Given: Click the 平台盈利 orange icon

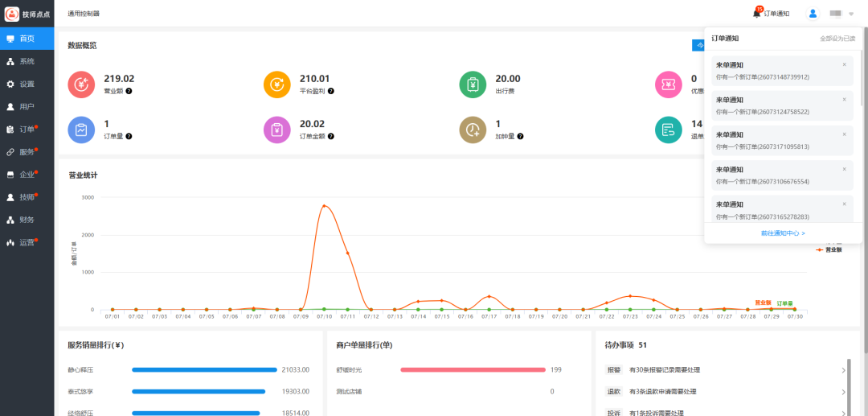Looking at the screenshot, I should pos(276,84).
